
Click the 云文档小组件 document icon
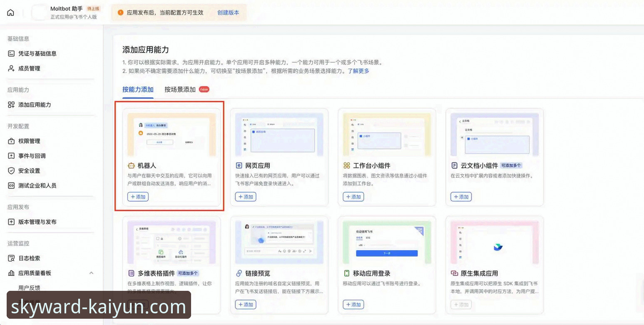[x=454, y=165]
